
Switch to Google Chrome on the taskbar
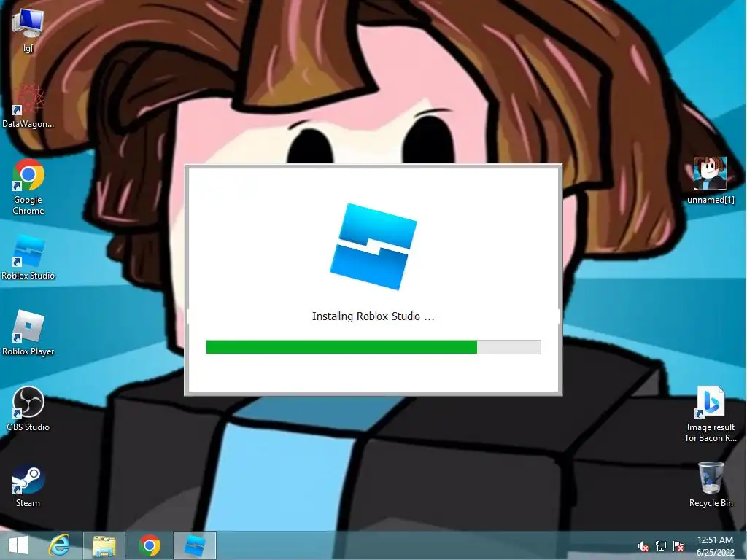[150, 545]
